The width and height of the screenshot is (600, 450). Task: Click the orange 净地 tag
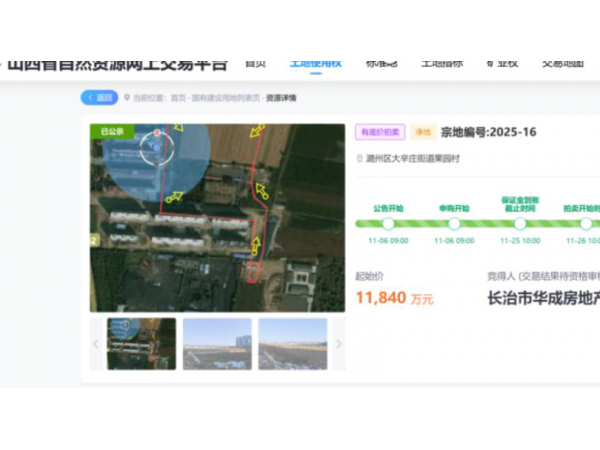point(422,132)
